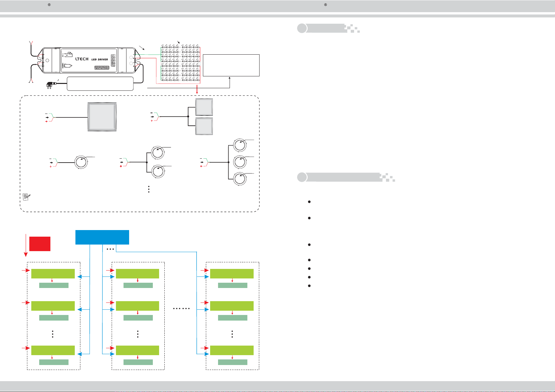The width and height of the screenshot is (555, 392).
Task: Click the note pencil icon in dashed box
Action: (26, 197)
